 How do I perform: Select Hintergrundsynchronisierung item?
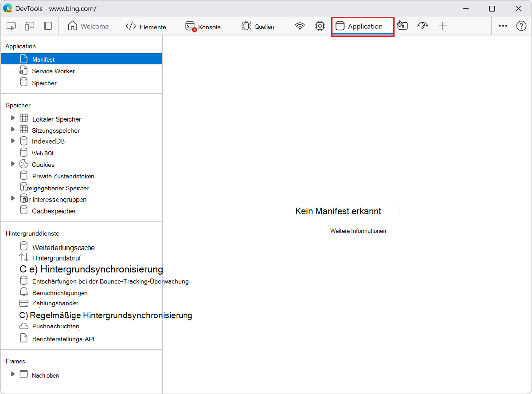pos(91,269)
